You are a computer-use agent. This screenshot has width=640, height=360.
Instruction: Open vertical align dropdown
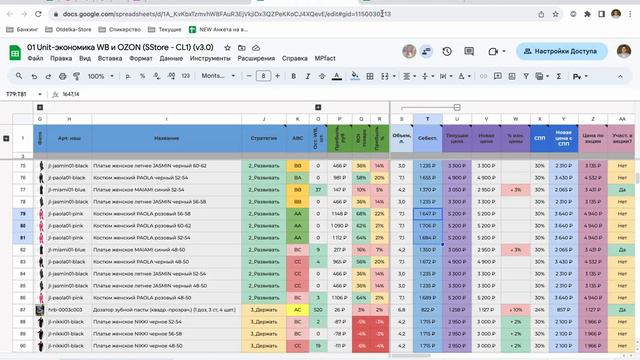coord(427,76)
